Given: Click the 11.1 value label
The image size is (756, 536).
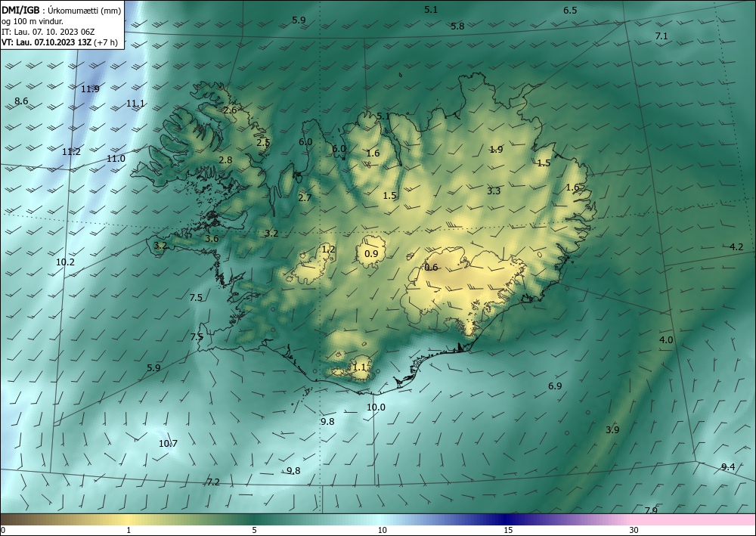Looking at the screenshot, I should (x=135, y=103).
